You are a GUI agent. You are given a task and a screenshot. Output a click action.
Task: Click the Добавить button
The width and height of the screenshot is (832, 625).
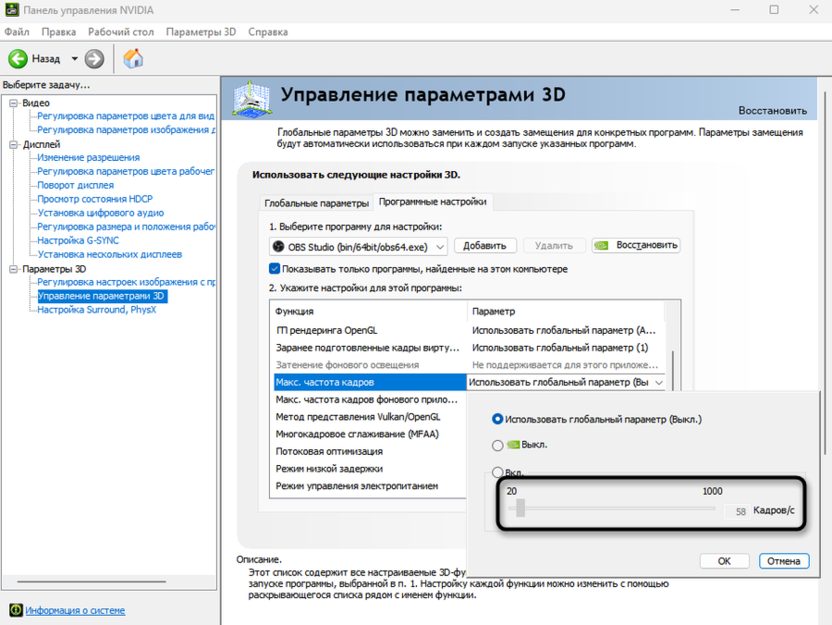(485, 246)
